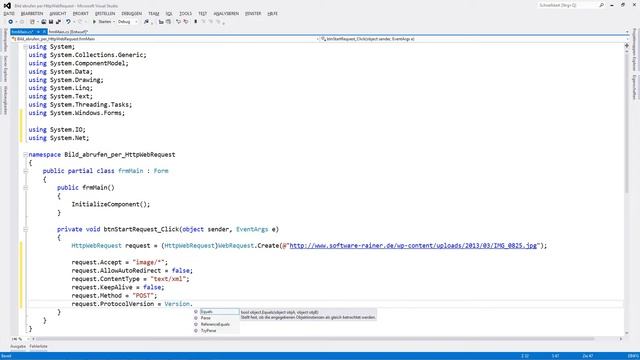
Task: Open the ANSICHT menu
Action: (x=58, y=13)
